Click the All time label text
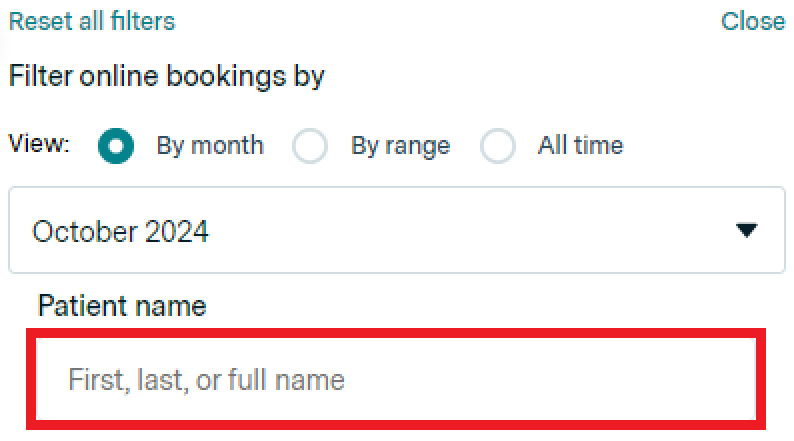This screenshot has width=794, height=441. tap(580, 146)
